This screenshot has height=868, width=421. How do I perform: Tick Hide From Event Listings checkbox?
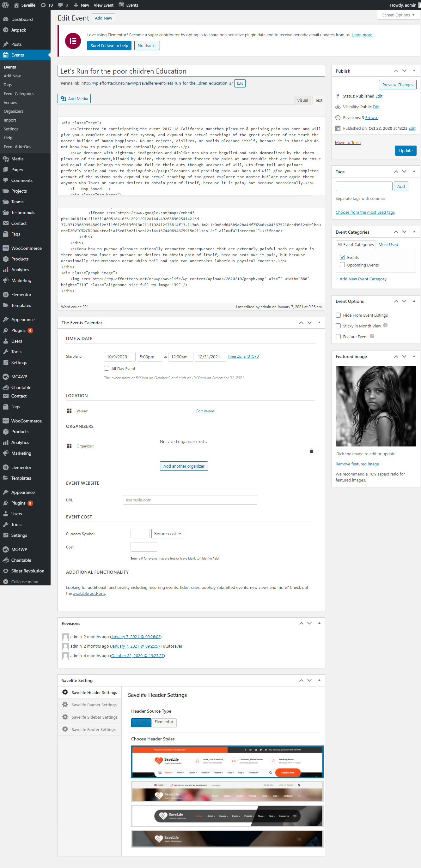pos(338,315)
